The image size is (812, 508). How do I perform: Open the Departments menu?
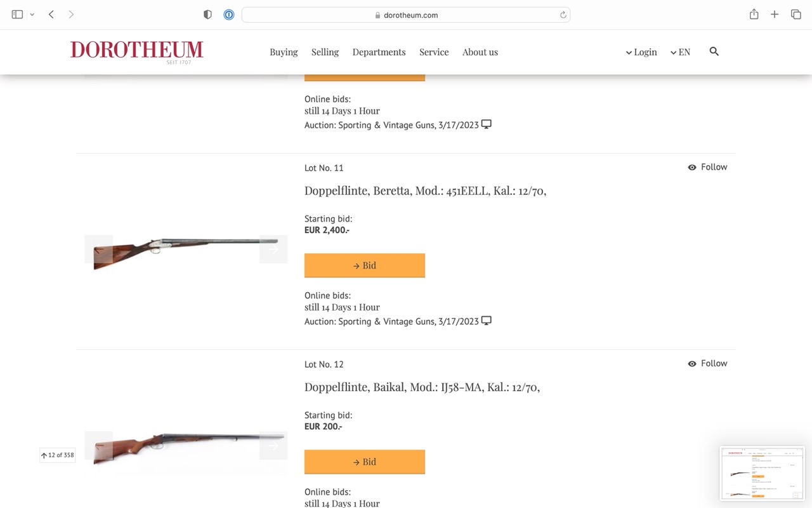pos(379,52)
